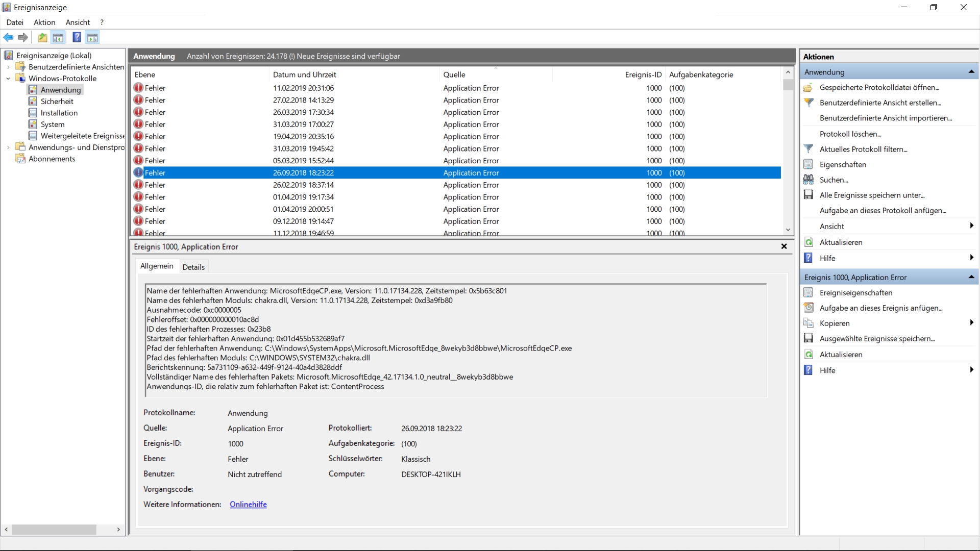
Task: Click the blue help toolbar icon
Action: tap(77, 37)
